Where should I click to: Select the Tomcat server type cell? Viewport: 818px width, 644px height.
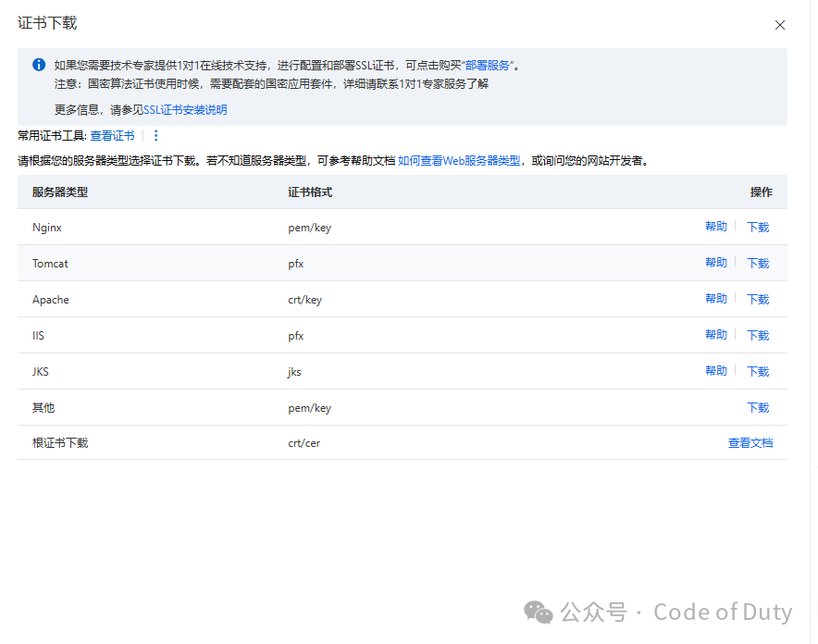[50, 264]
